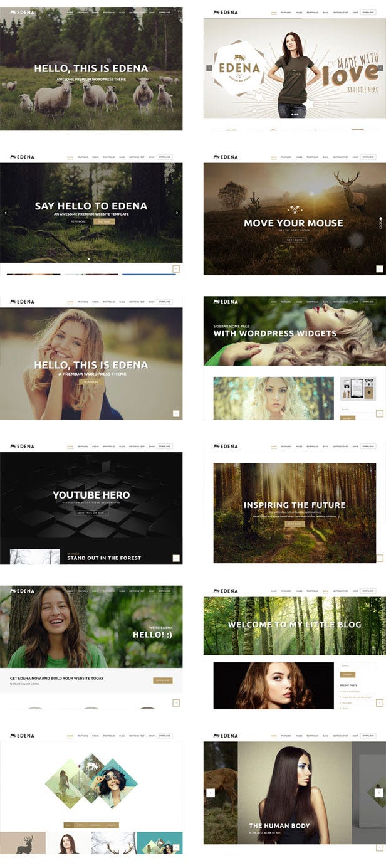Back-to-top square in The Human Body demo
This screenshot has width=386, height=868.
(380, 848)
